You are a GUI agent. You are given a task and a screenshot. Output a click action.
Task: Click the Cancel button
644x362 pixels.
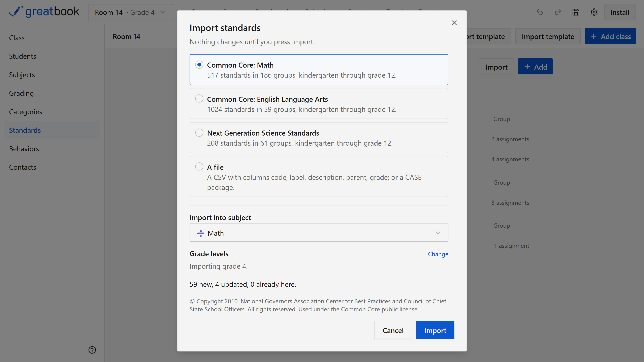coord(393,330)
